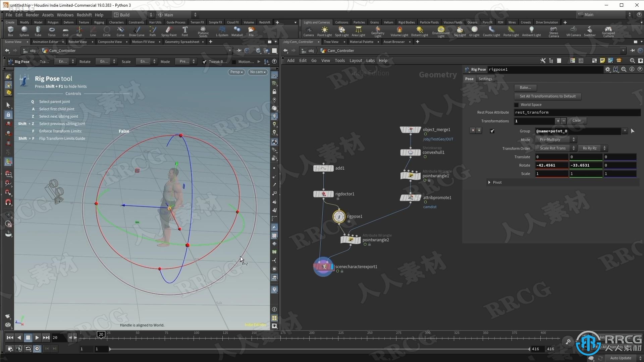
Task: Toggle the green checkbox next to group field
Action: coord(492,130)
